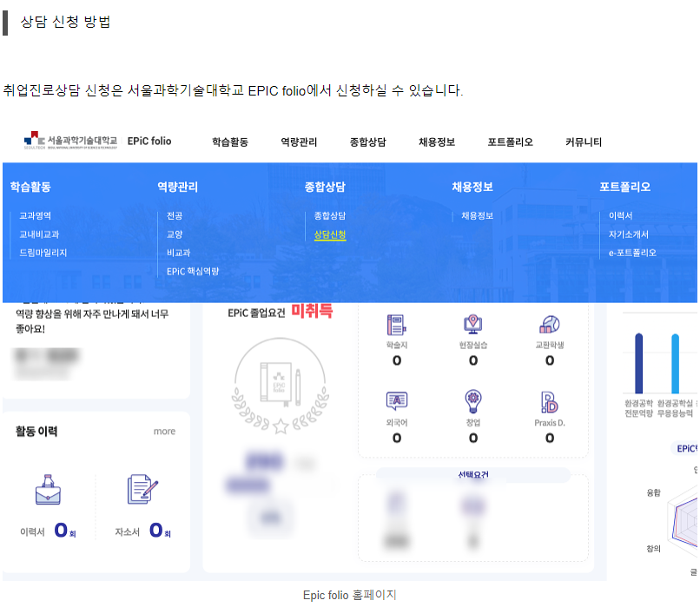This screenshot has width=700, height=607.
Task: Click the 채용정보 dropdown column heading
Action: point(472,187)
